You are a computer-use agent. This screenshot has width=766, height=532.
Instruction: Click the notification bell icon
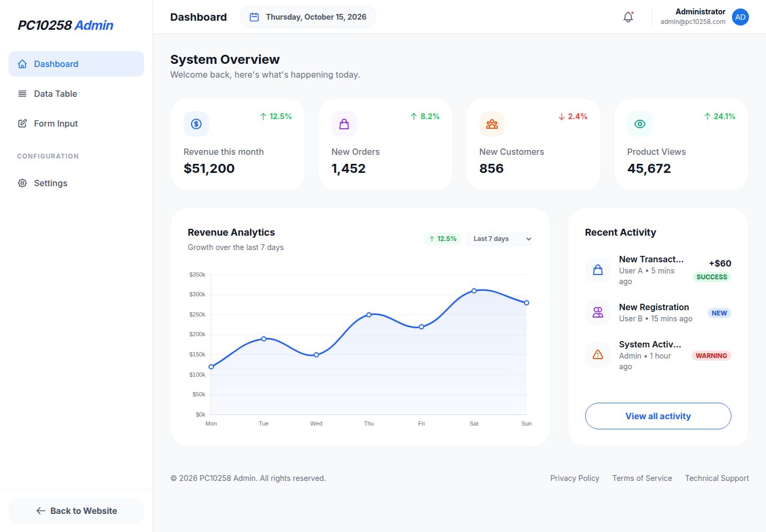click(628, 17)
